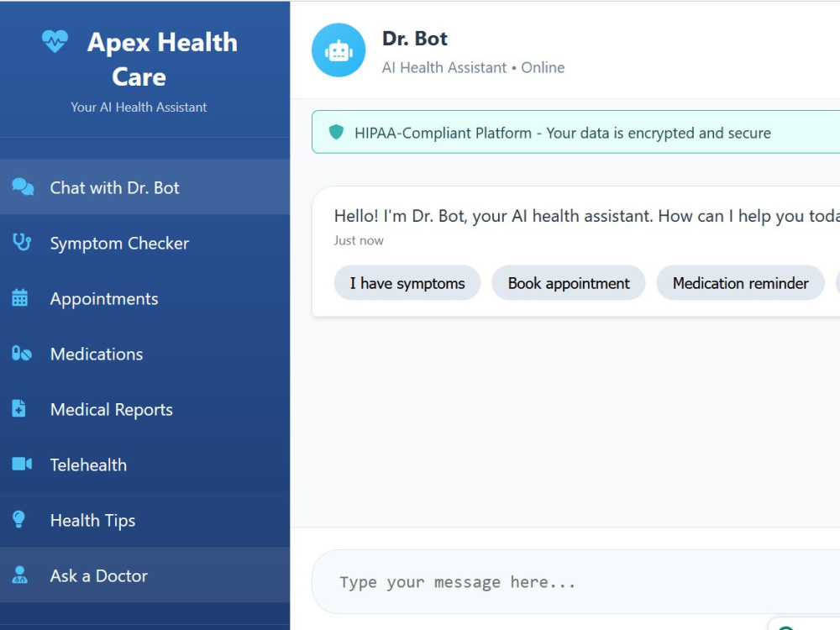Click the Telehealth video camera icon
The width and height of the screenshot is (840, 630).
(x=22, y=464)
